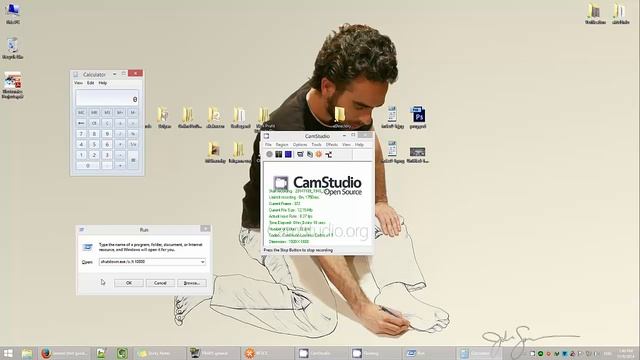Select the Photoshop PSD file on the desktop
Viewport: 640px width, 360px height.
(418, 118)
